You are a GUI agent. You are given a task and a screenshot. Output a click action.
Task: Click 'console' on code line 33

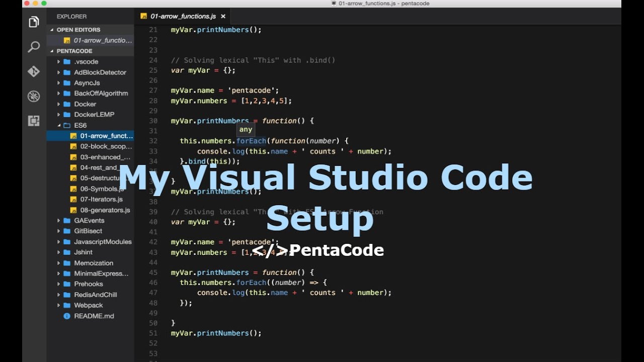click(x=212, y=151)
